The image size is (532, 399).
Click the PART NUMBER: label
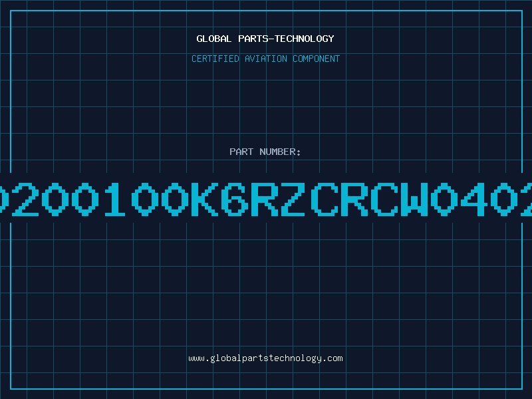265,152
